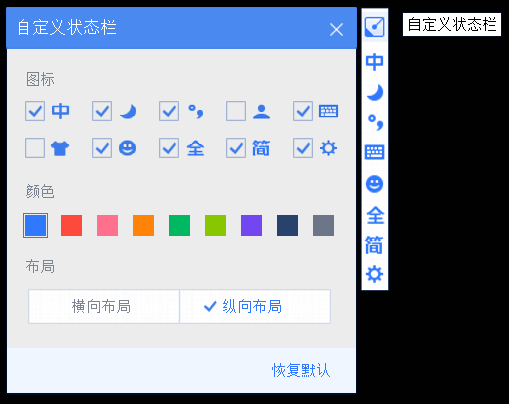Click the keyboard icon in the dialog's icon grid
509x404 pixels.
click(x=328, y=111)
